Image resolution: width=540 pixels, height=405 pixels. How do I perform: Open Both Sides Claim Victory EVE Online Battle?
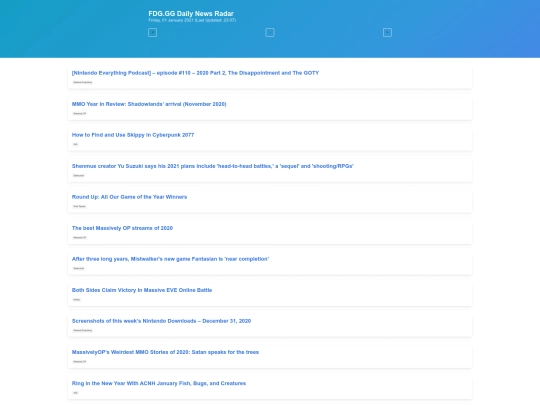click(x=142, y=290)
